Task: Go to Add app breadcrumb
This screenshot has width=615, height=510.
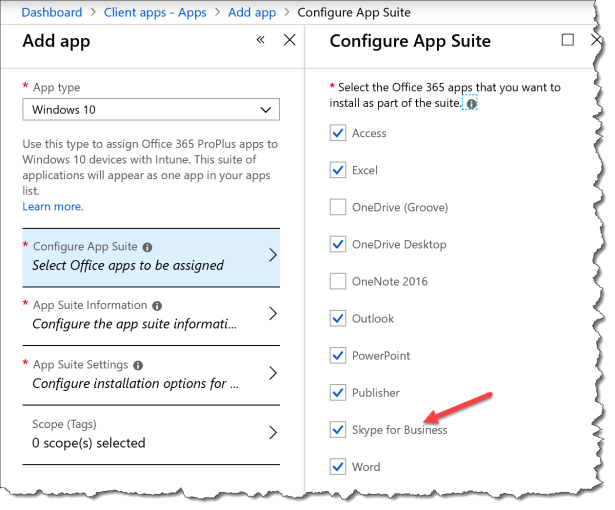Action: pyautogui.click(x=252, y=13)
